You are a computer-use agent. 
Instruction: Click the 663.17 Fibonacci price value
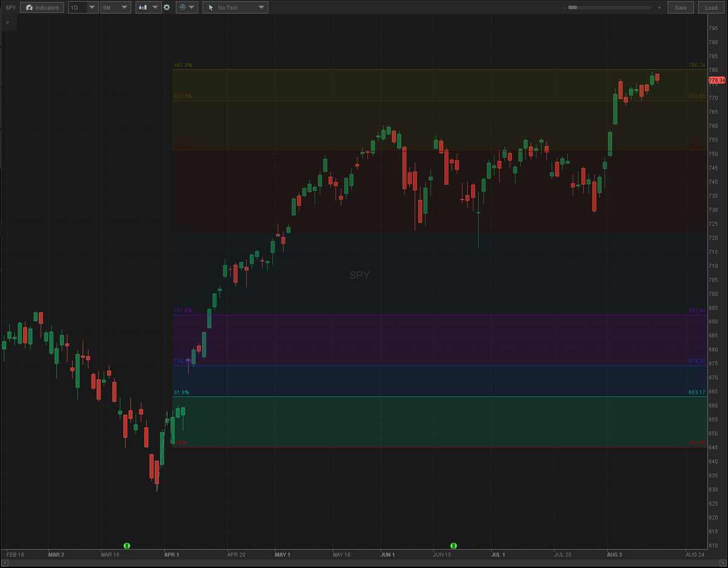696,392
